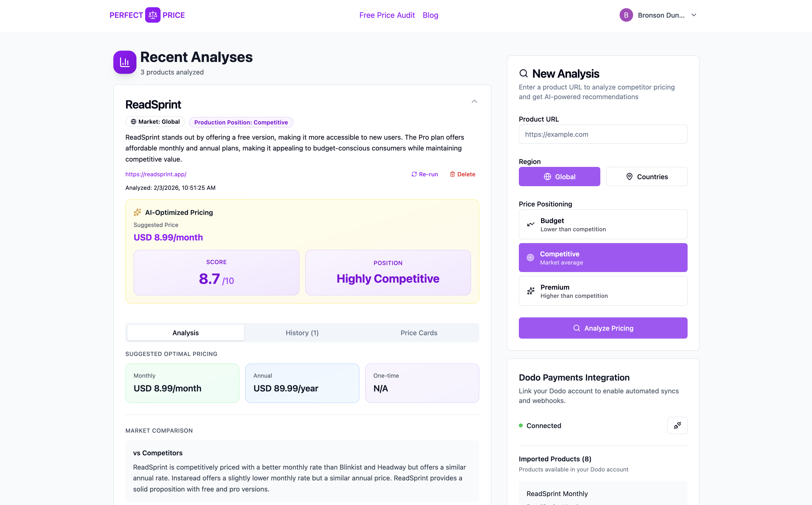The width and height of the screenshot is (812, 505).
Task: Open the Free Price Audit page
Action: pyautogui.click(x=387, y=15)
